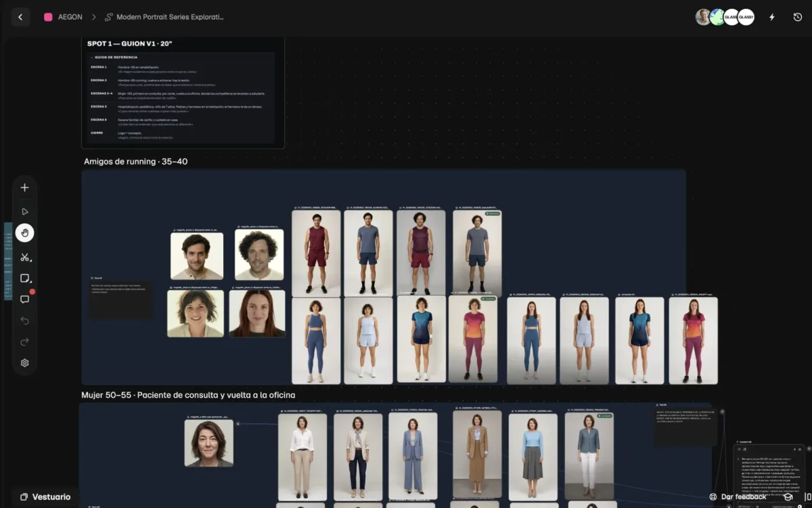The width and height of the screenshot is (812, 508).
Task: Click the pink AEGON color square
Action: click(x=48, y=17)
